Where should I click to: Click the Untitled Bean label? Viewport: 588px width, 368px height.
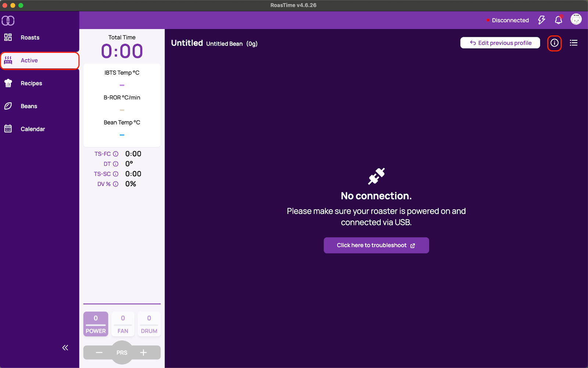pyautogui.click(x=225, y=44)
